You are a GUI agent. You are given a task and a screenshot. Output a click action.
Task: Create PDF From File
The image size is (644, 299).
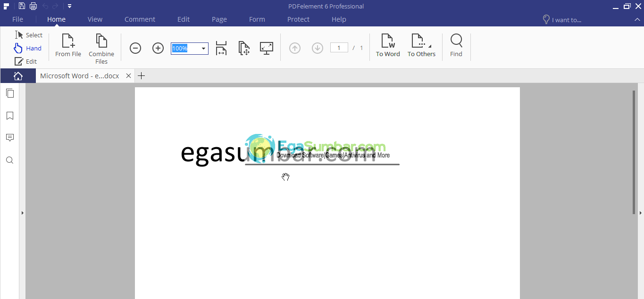[x=68, y=46]
